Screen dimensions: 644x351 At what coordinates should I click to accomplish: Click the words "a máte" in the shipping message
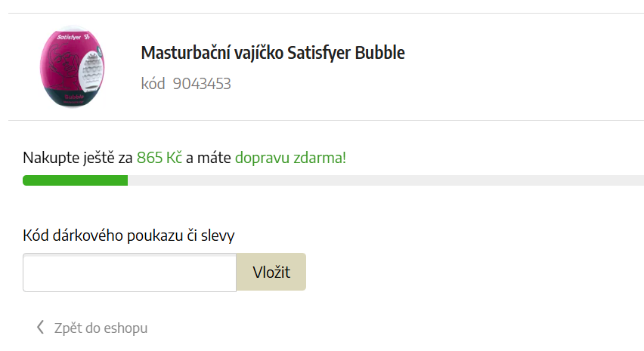tap(209, 158)
